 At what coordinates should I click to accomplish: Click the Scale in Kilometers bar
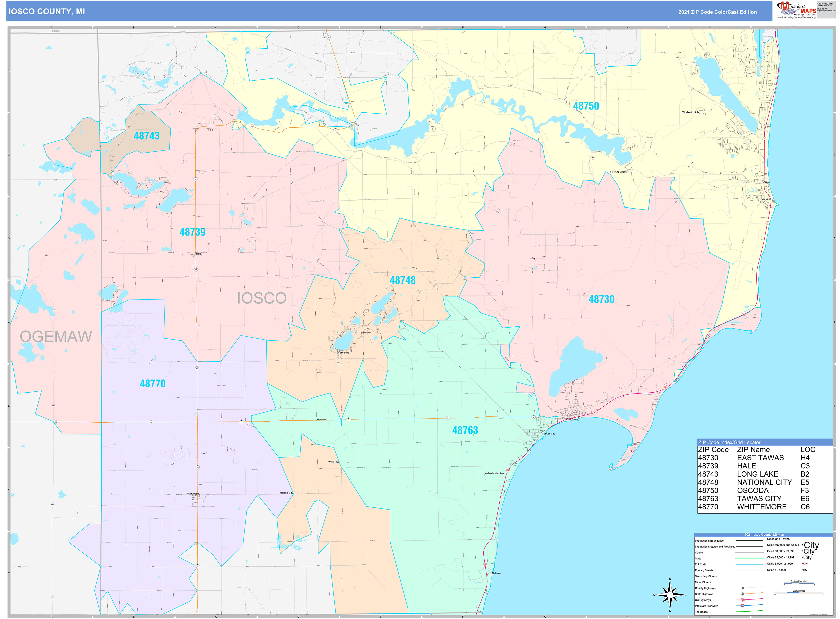(x=799, y=583)
